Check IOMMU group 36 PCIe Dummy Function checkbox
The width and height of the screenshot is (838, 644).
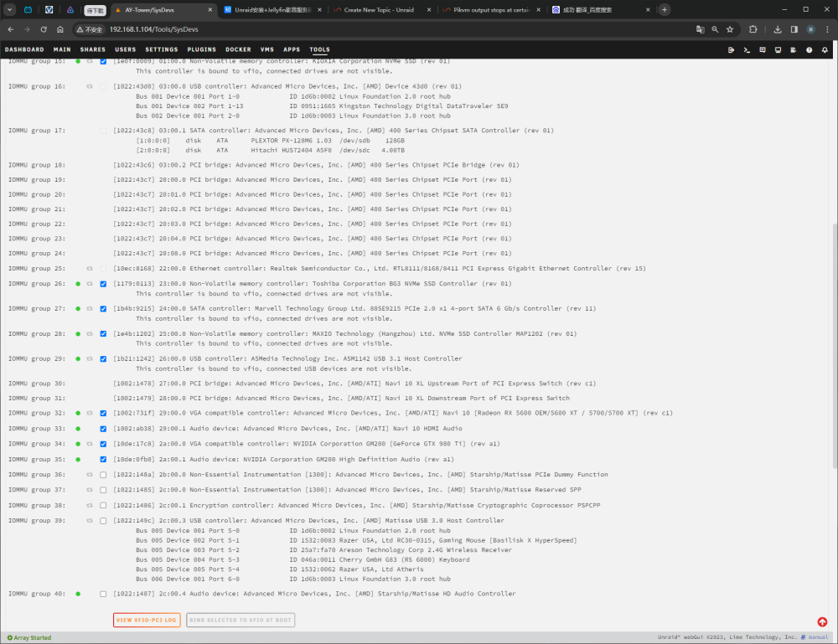pyautogui.click(x=103, y=475)
